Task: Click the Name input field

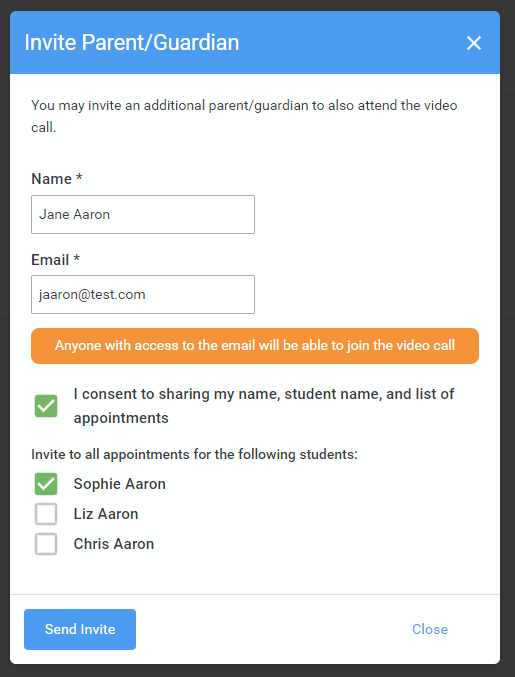Action: (x=143, y=215)
